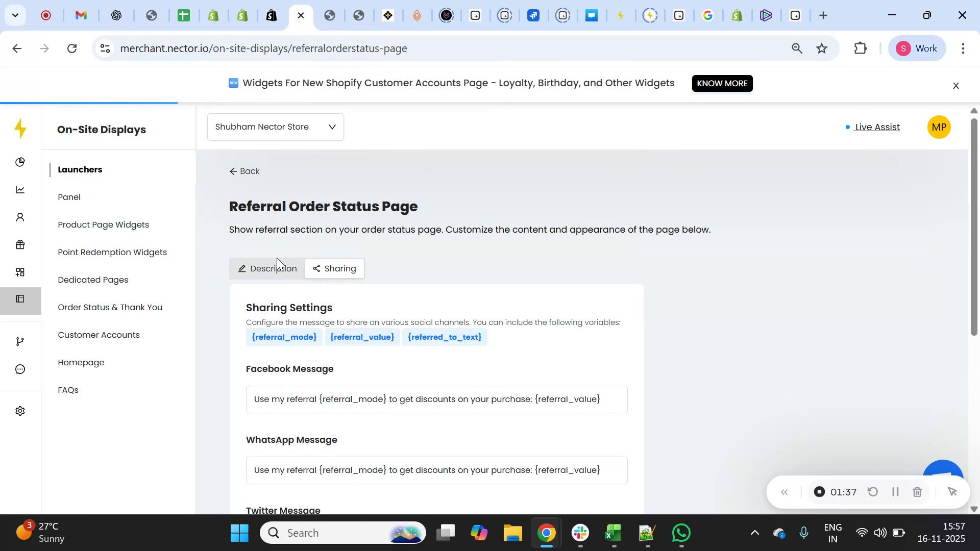Click the KNOW MORE banner button
This screenshot has height=551, width=980.
tap(722, 83)
